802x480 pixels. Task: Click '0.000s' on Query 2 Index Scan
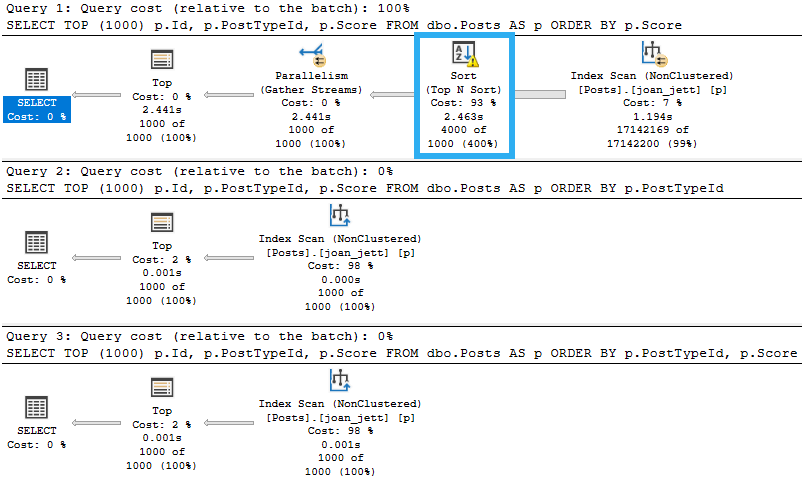[x=341, y=280]
